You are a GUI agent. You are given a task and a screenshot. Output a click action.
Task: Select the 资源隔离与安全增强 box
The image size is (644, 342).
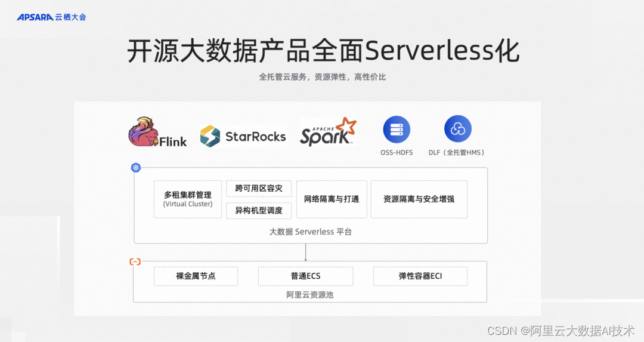point(419,199)
